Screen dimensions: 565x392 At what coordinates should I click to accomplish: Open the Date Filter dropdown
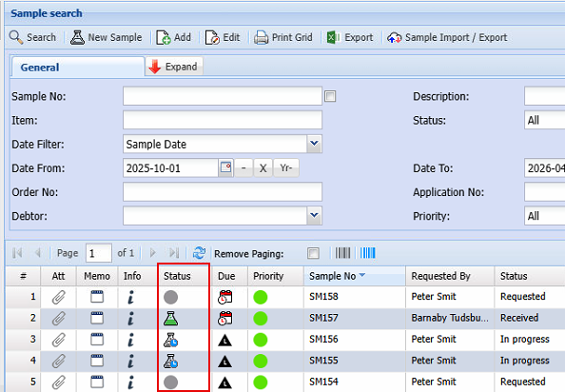click(314, 144)
